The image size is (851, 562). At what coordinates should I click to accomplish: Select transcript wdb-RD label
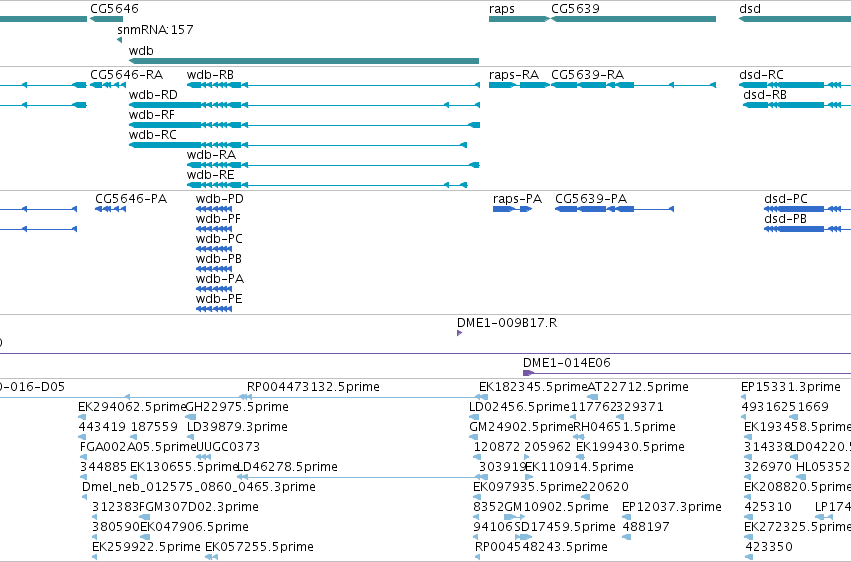tap(153, 94)
